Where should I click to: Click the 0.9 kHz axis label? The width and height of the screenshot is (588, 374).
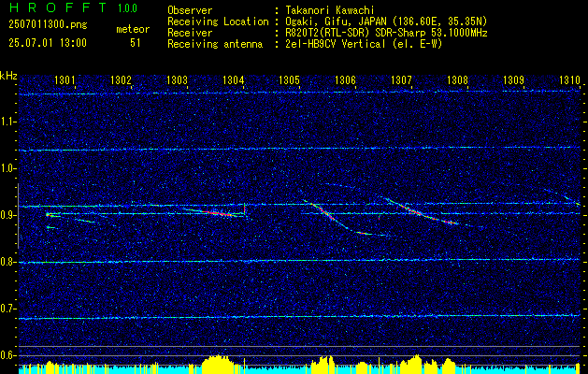click(7, 215)
